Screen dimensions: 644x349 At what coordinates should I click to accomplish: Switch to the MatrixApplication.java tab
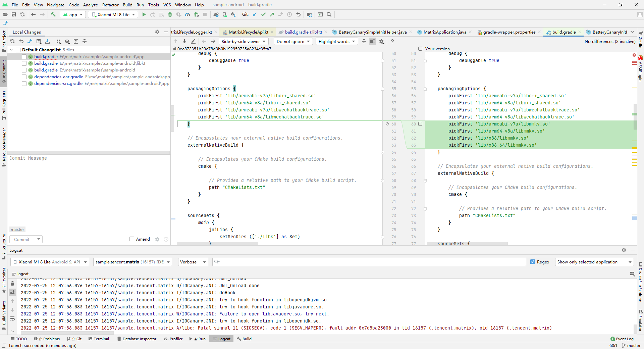[444, 32]
